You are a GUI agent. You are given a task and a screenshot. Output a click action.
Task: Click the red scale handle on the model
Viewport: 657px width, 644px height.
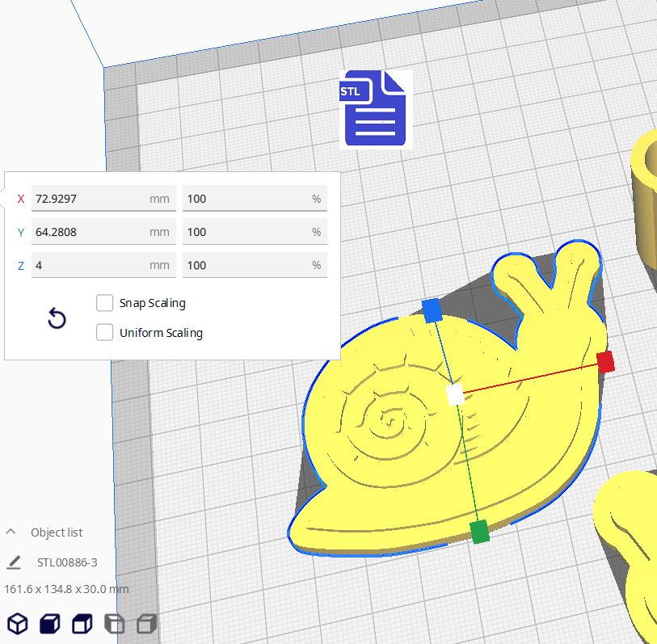(606, 363)
